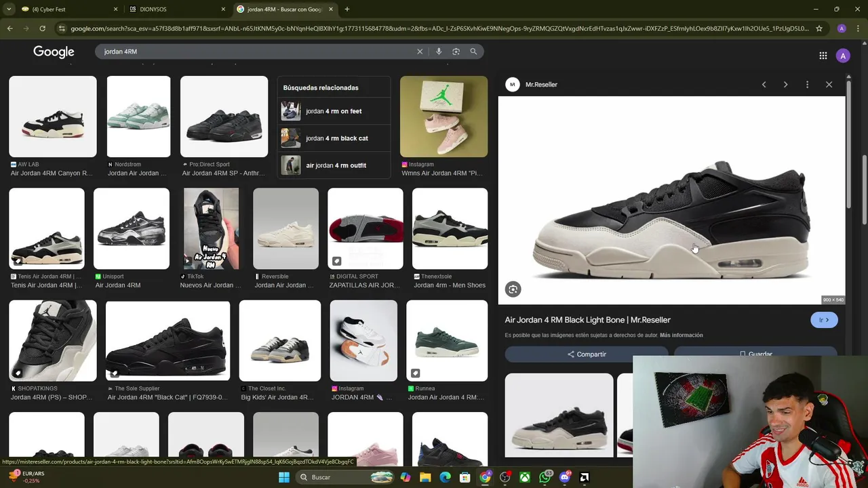Open EUR/ARS taskbar widget
Viewport: 868px width, 488px height.
[26, 477]
